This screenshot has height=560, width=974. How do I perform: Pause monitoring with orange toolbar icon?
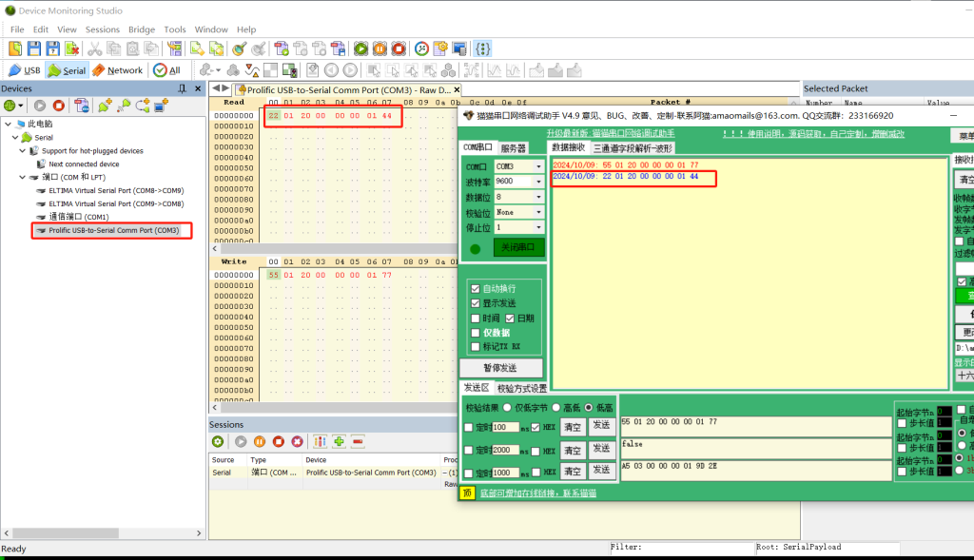pyautogui.click(x=380, y=48)
